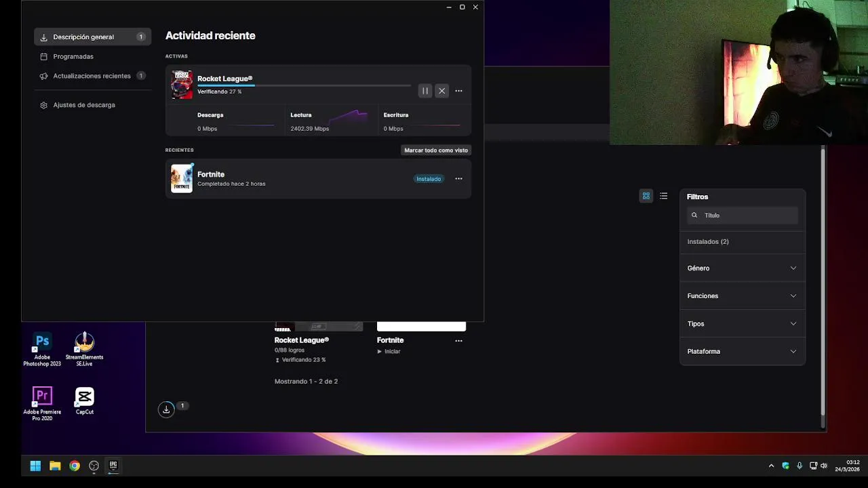Click the security shield tray icon
This screenshot has height=488, width=868.
click(x=785, y=466)
